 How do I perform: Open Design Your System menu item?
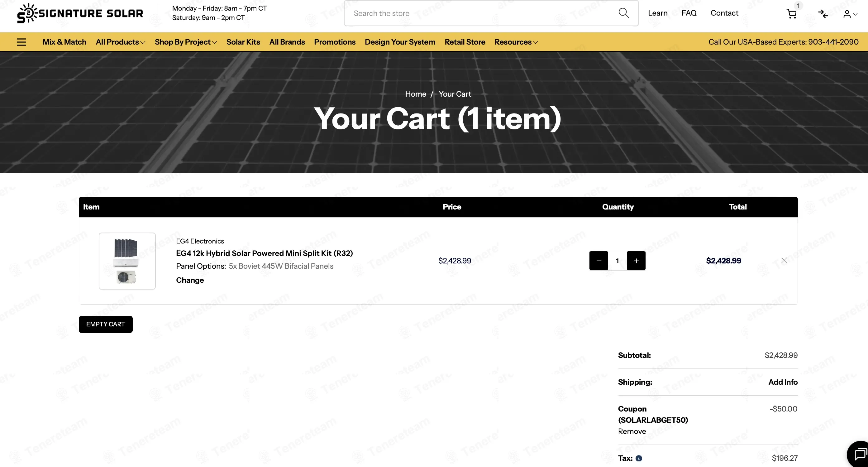click(400, 42)
